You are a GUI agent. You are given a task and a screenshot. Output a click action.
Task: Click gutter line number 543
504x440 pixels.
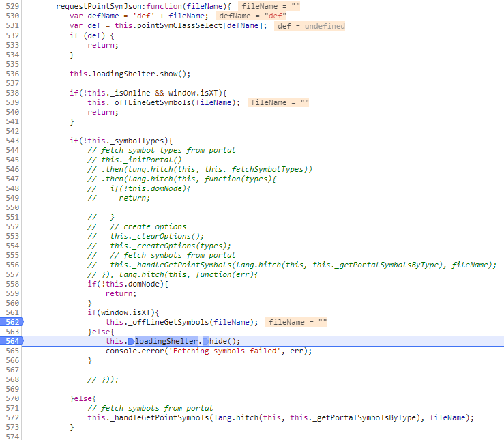[x=12, y=141]
